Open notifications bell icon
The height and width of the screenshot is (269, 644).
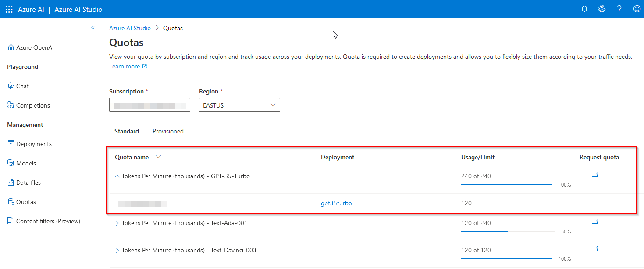(x=584, y=9)
